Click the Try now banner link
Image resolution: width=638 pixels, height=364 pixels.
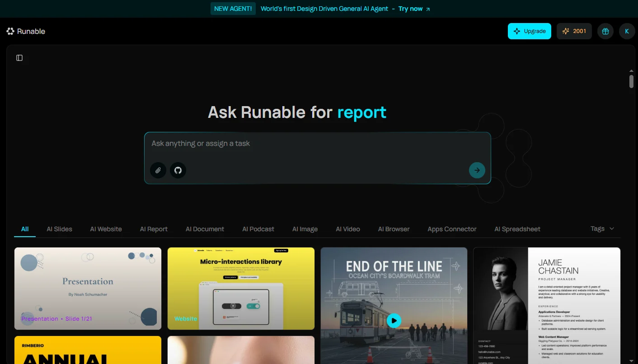414,9
